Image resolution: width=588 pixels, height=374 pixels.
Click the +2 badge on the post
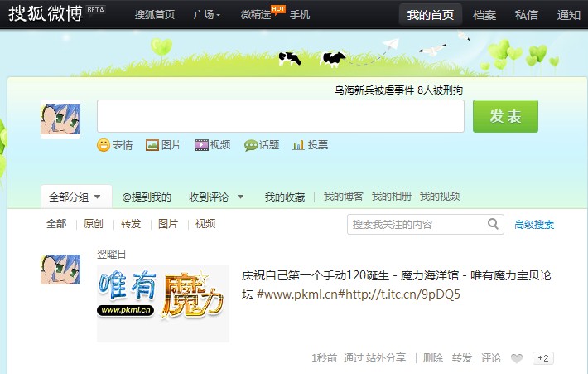[543, 358]
